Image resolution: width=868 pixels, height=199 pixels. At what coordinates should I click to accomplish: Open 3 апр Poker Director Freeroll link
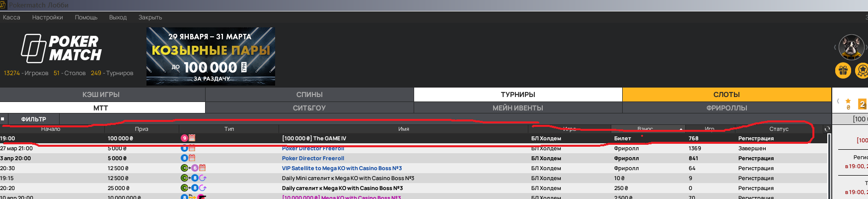pyautogui.click(x=313, y=158)
